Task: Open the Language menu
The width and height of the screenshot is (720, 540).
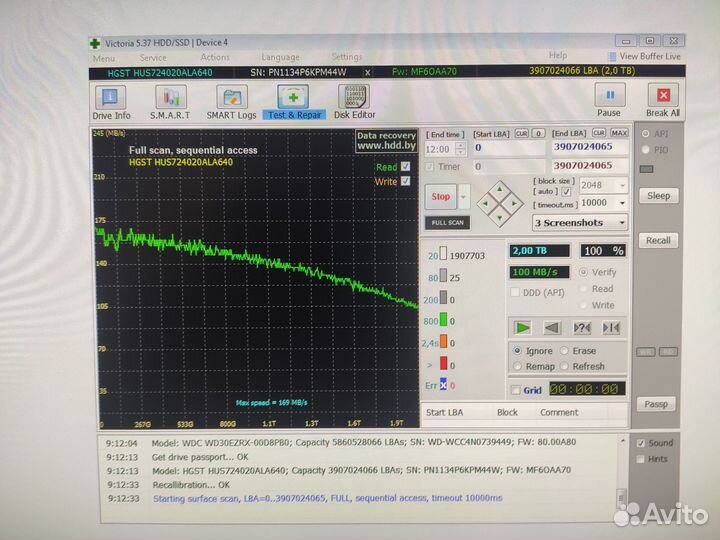Action: 280,57
